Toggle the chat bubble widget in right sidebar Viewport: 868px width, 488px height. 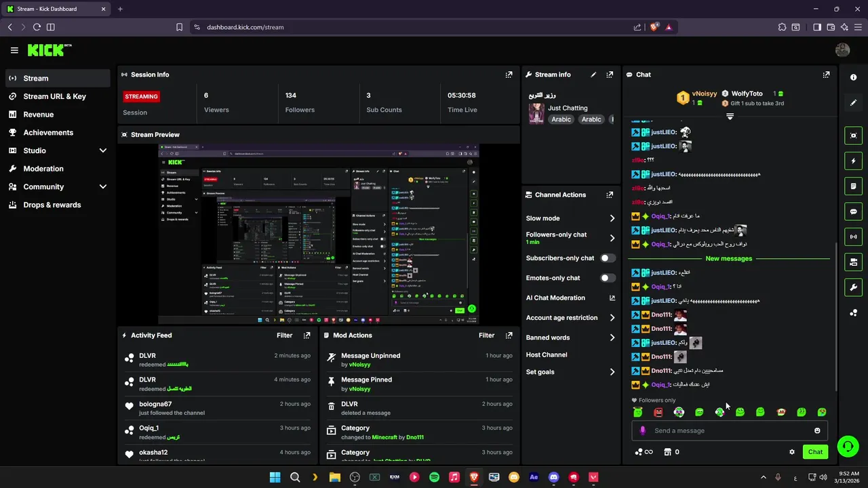coord(854,211)
